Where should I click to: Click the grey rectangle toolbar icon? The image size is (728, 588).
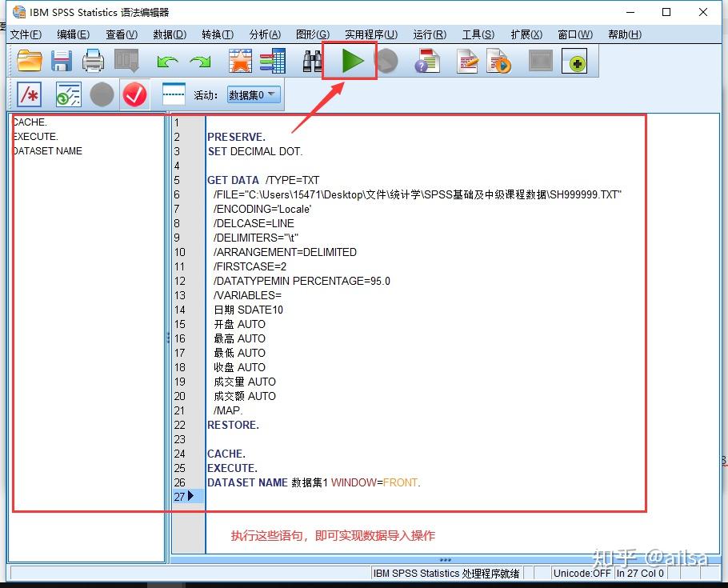click(541, 61)
